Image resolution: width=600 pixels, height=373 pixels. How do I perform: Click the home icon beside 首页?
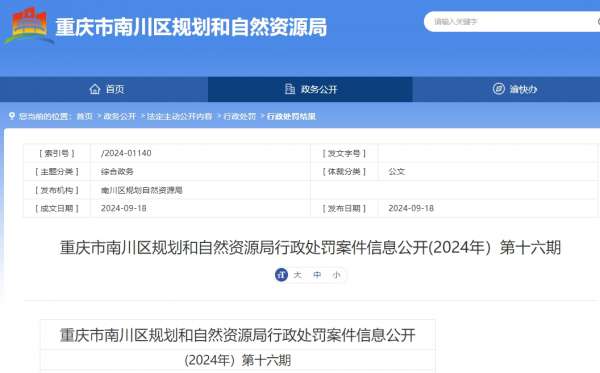point(95,89)
